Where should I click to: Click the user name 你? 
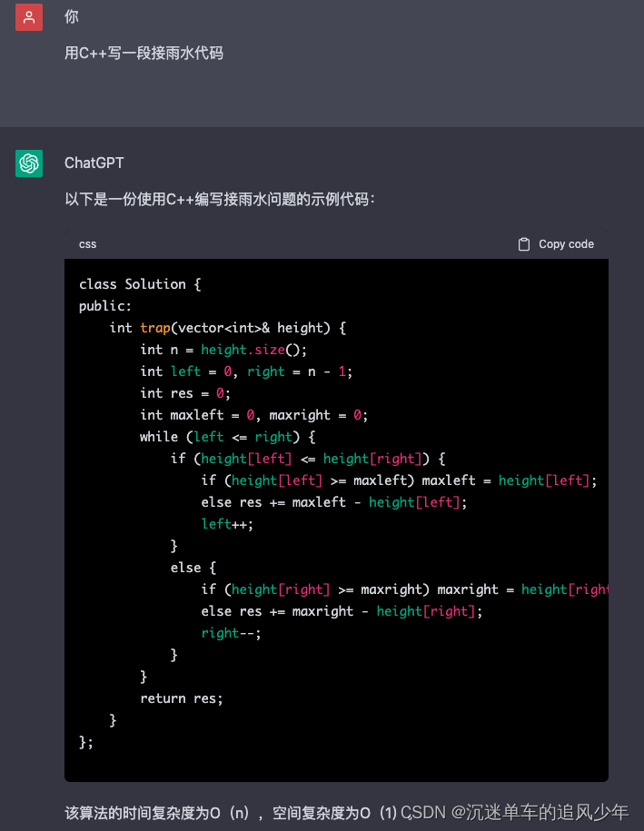tap(72, 16)
